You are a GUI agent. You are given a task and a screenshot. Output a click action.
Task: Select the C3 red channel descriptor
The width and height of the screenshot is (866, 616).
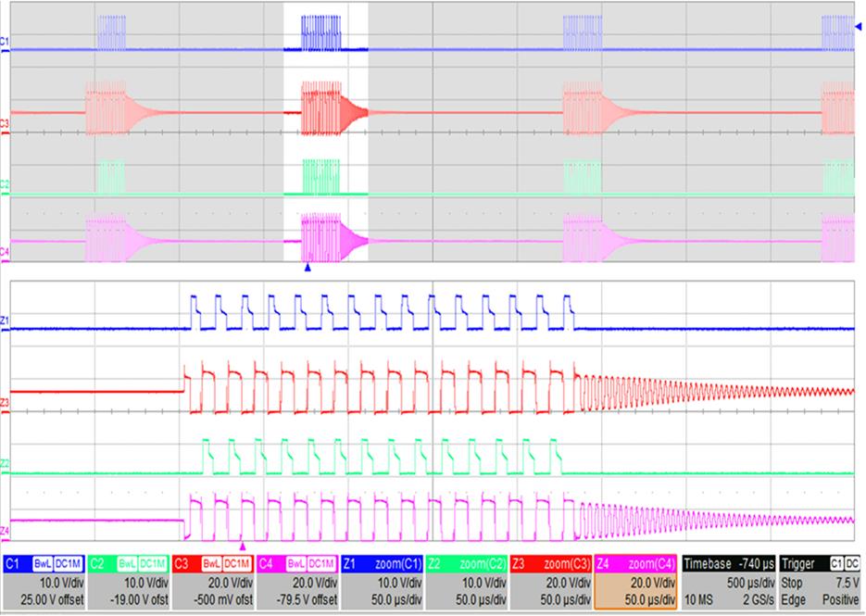pos(213,582)
